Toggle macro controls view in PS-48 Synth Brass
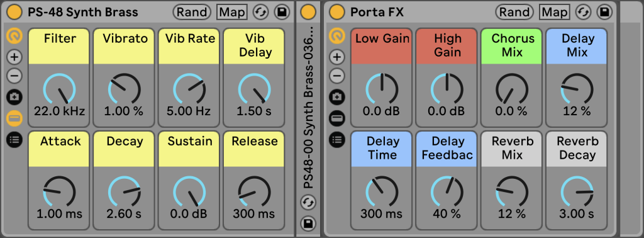Image resolution: width=644 pixels, height=238 pixels. coord(14,36)
